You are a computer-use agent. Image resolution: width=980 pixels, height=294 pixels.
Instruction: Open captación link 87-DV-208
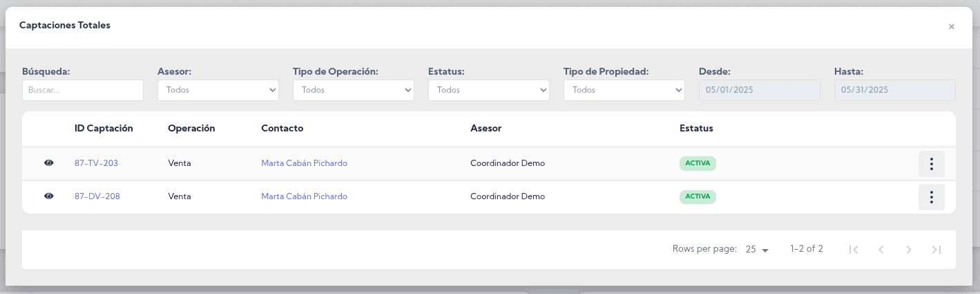(97, 196)
